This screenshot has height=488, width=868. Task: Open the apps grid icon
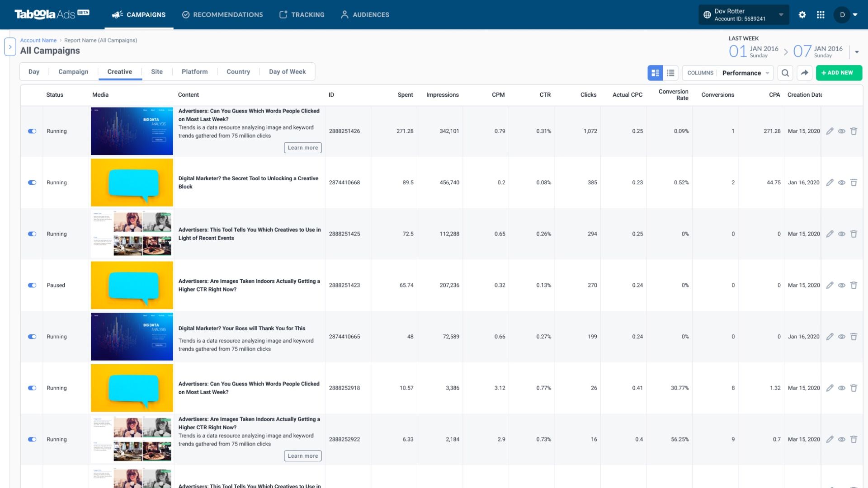click(x=821, y=14)
